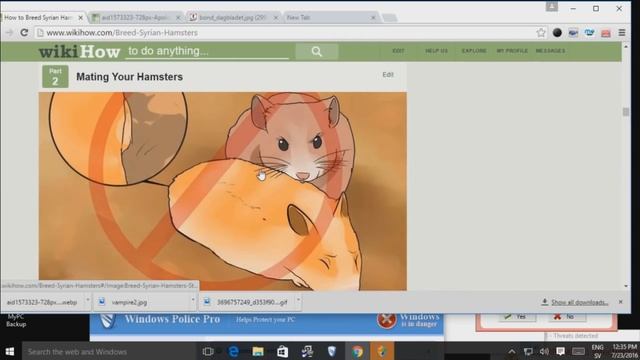Launch Microsoft Edge from the taskbar

click(x=233, y=351)
